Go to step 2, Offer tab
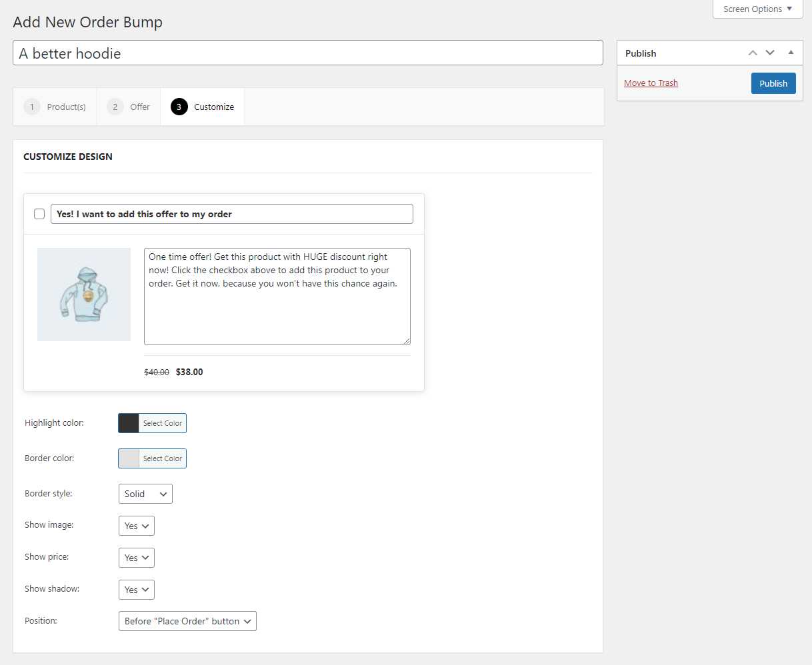The width and height of the screenshot is (812, 665). click(x=129, y=107)
